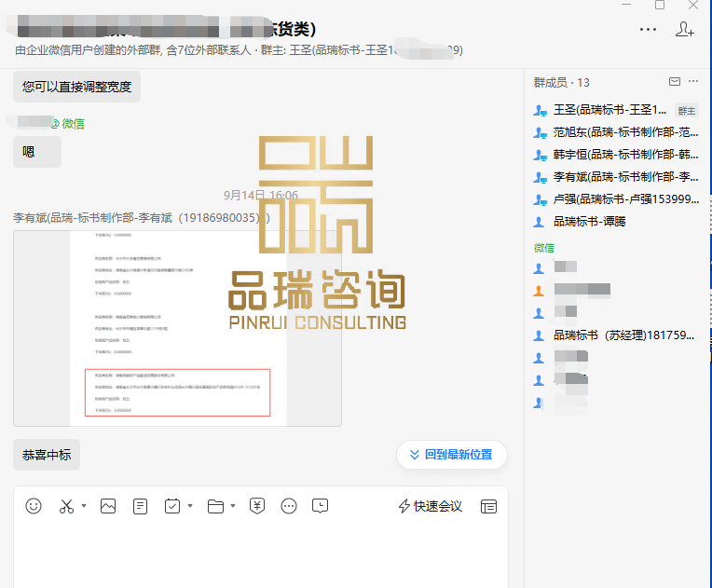Click the scissors screenshot tool
Screen dimensions: 712x588
point(66,506)
